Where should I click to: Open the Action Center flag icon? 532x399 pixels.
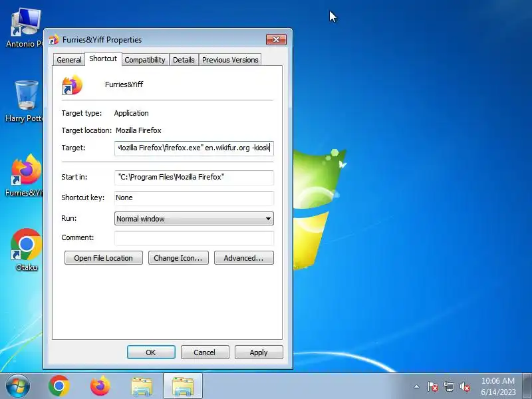point(433,386)
